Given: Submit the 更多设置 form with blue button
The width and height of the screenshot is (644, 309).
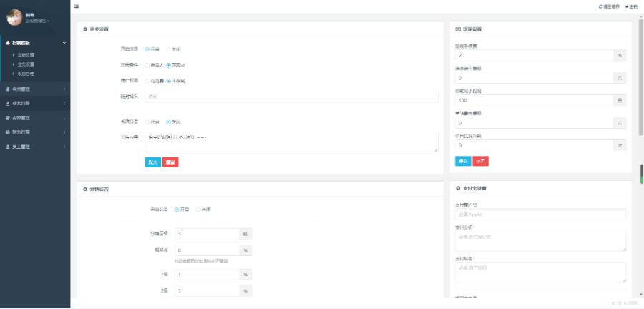Looking at the screenshot, I should point(153,162).
